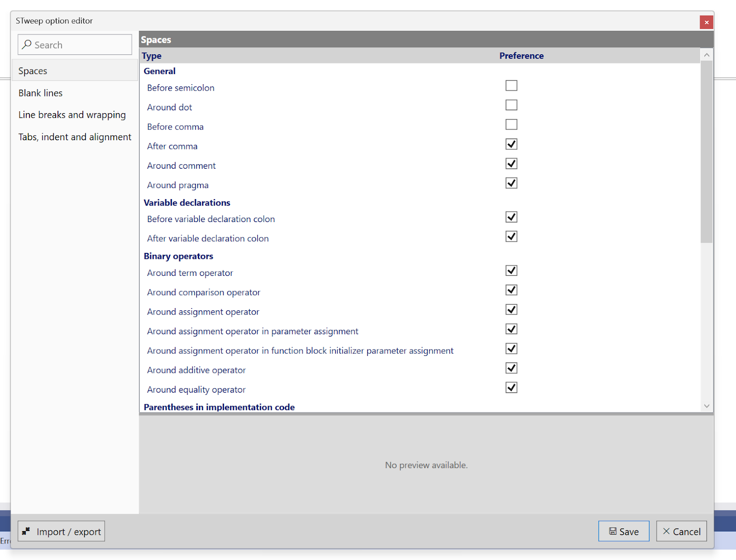The image size is (736, 560).
Task: Focus the Search input field
Action: 75,45
